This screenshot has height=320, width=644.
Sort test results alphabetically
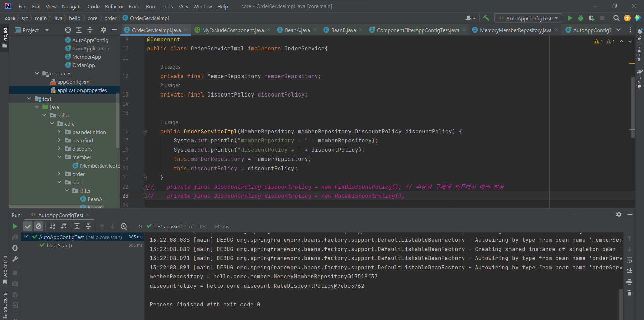tap(52, 226)
